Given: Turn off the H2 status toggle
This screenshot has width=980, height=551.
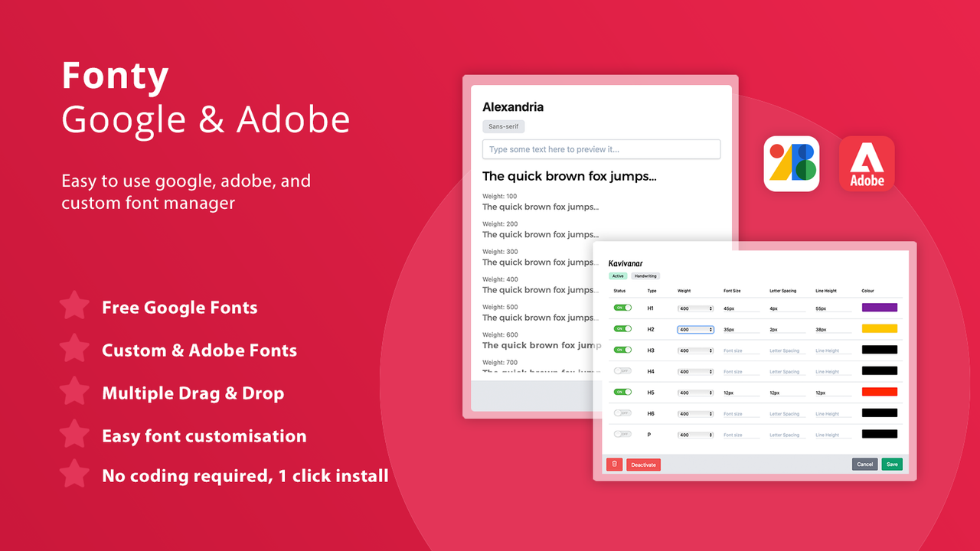Looking at the screenshot, I should point(622,329).
